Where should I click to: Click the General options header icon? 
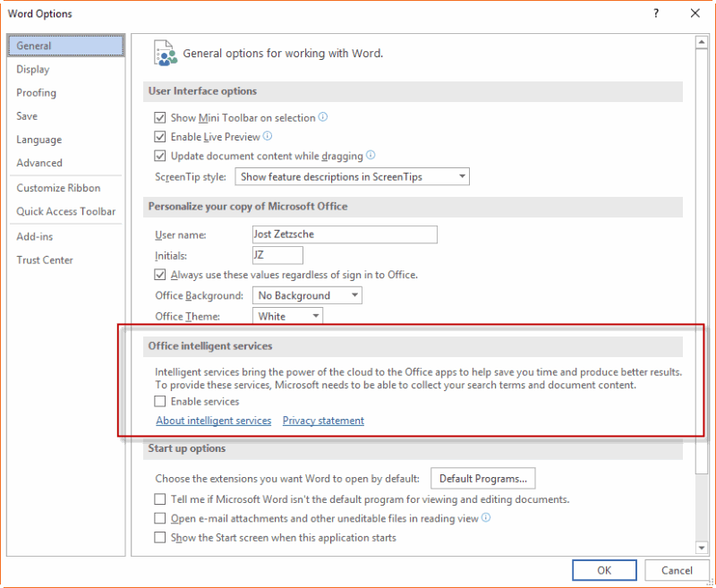point(166,54)
